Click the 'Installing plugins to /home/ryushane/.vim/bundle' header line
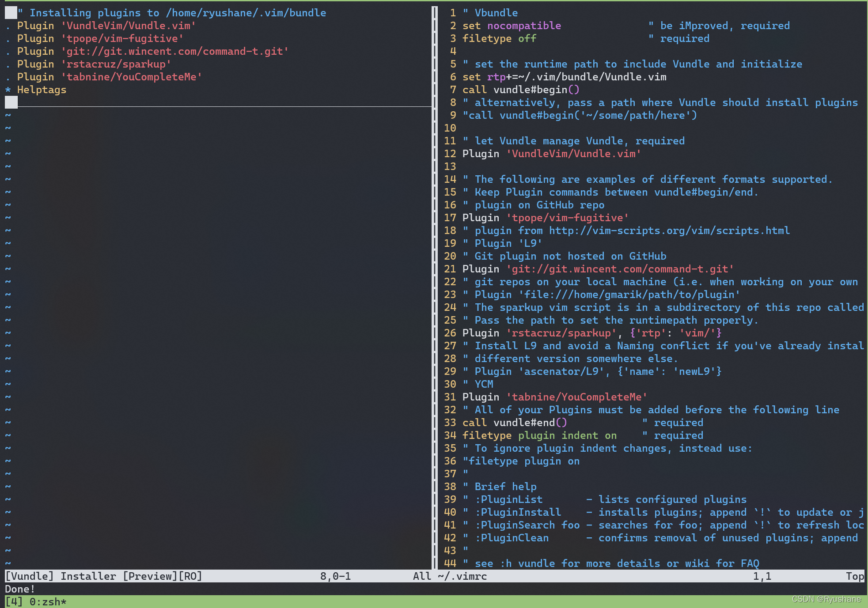 tap(172, 13)
